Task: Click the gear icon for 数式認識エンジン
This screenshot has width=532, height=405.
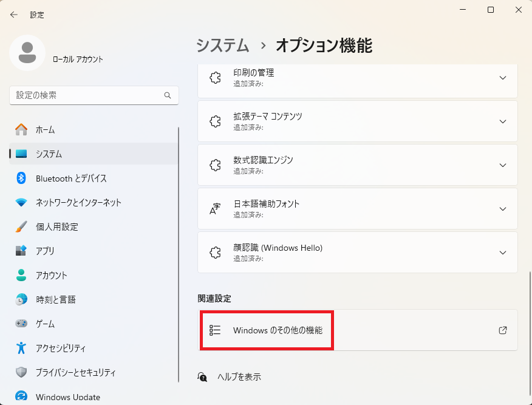Action: click(215, 165)
